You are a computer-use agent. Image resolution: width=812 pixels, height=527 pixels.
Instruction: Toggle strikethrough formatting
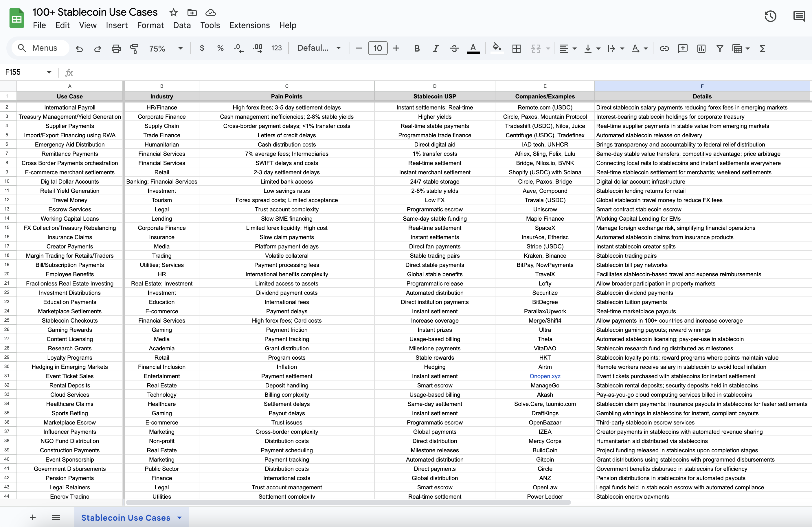[x=454, y=48]
